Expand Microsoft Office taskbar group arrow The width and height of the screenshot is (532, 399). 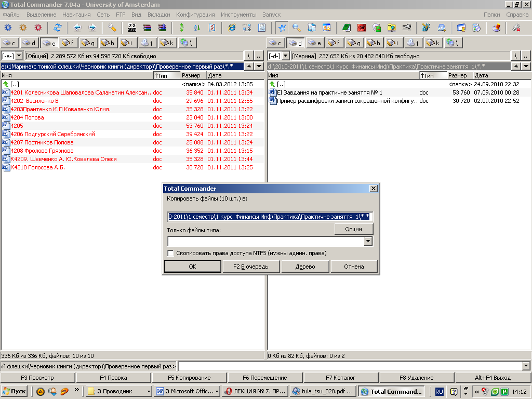click(x=217, y=392)
